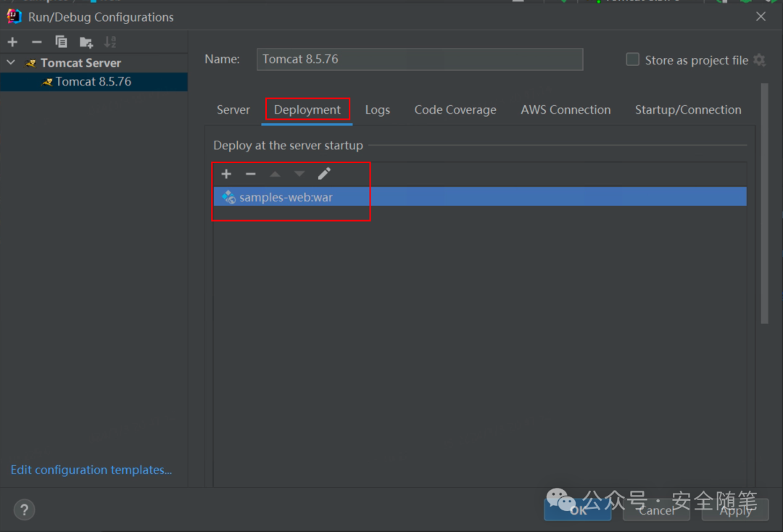Remove the selected run configuration
This screenshot has width=783, height=532.
36,42
